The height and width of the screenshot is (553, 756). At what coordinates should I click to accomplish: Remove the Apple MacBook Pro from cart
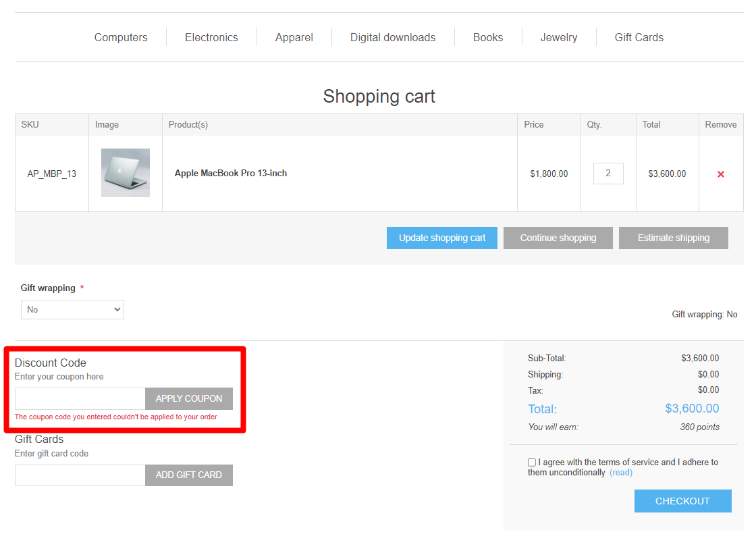(x=721, y=174)
